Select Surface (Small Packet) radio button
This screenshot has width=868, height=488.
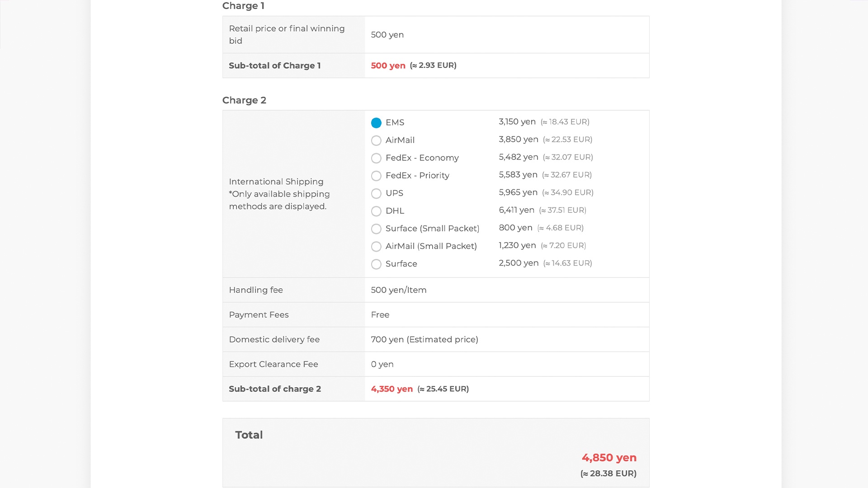click(x=376, y=229)
